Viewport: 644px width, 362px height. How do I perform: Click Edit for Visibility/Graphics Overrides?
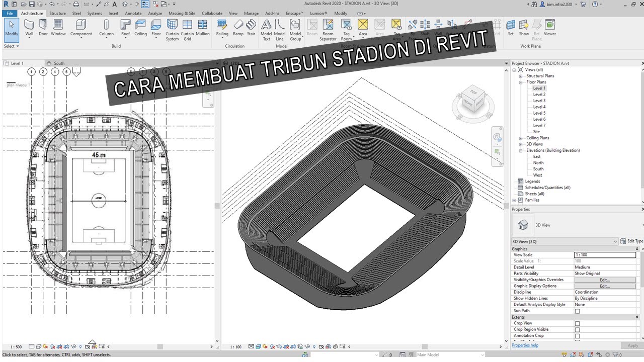pyautogui.click(x=605, y=280)
